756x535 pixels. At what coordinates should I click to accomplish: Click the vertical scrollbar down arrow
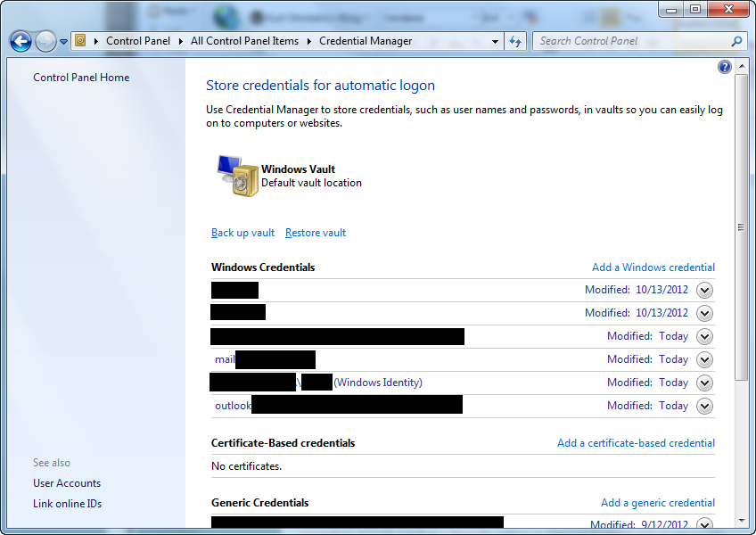click(x=741, y=520)
